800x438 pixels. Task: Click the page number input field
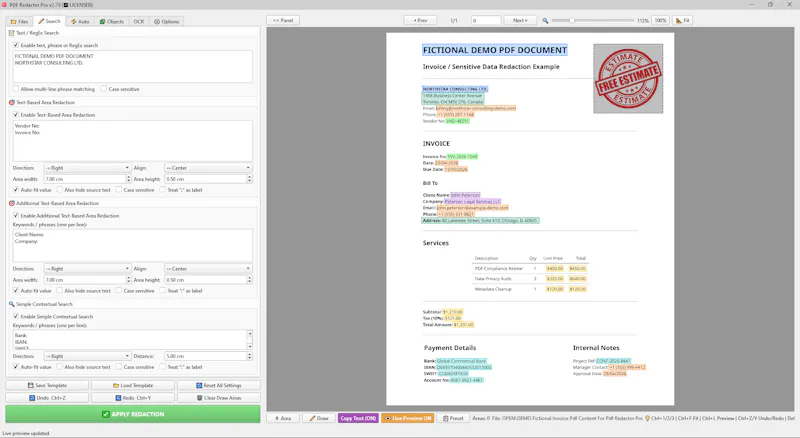coord(486,20)
